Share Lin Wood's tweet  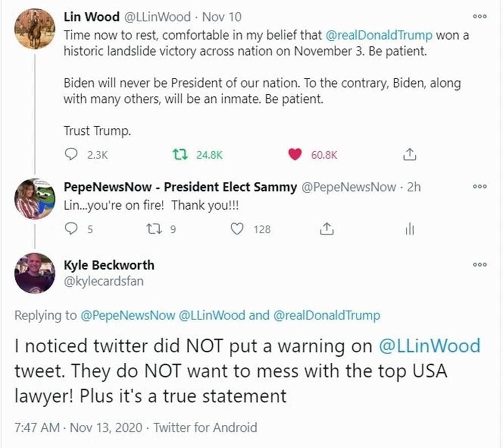(410, 155)
